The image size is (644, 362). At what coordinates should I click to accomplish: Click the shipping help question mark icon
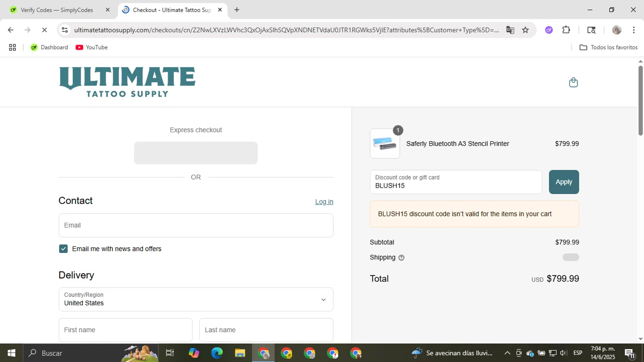click(x=401, y=258)
